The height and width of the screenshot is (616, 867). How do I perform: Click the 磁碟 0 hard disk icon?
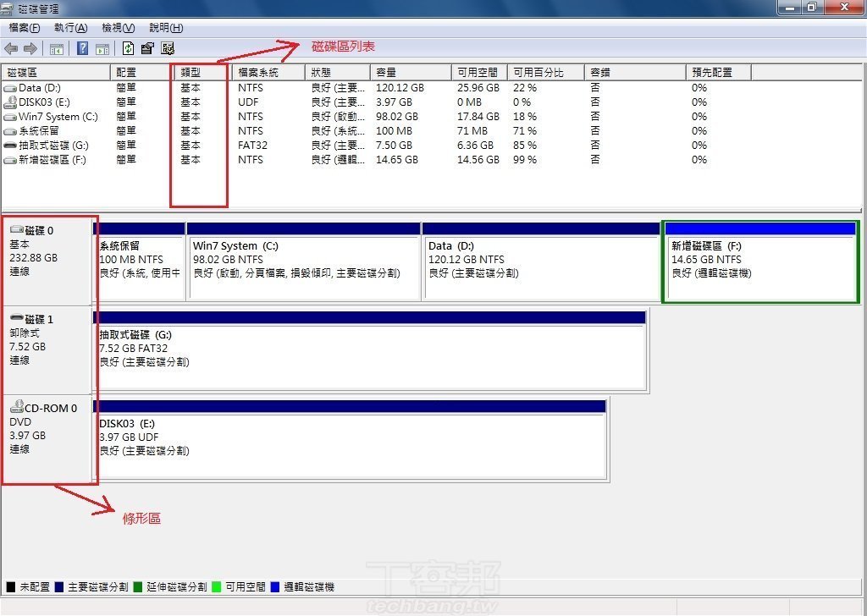pos(17,229)
